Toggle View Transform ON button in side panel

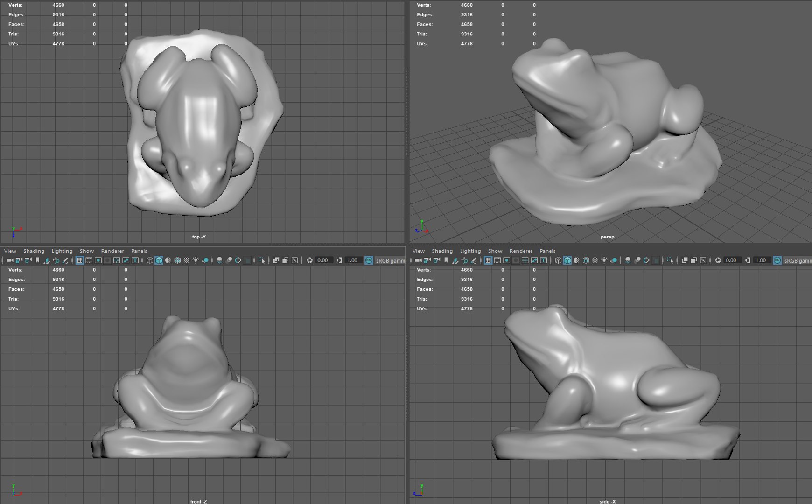777,260
